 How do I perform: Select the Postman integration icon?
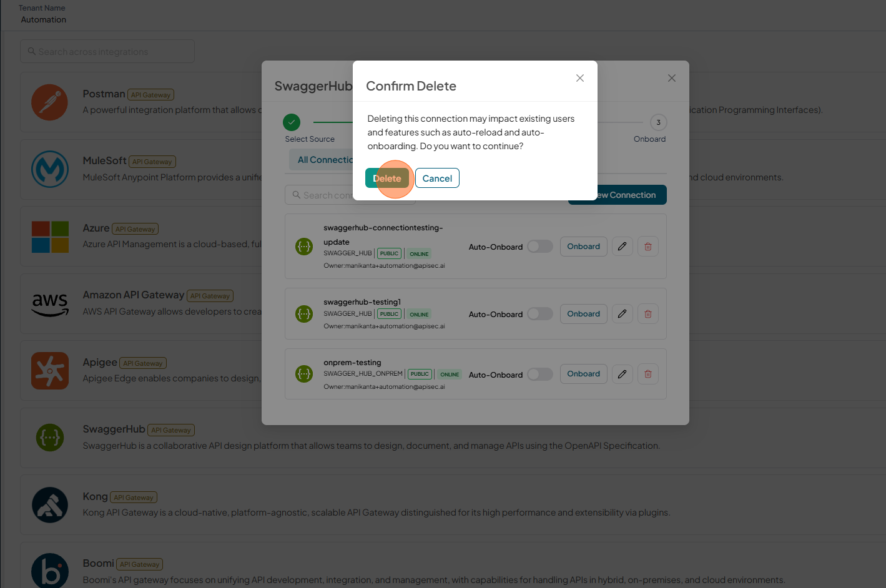(x=50, y=102)
